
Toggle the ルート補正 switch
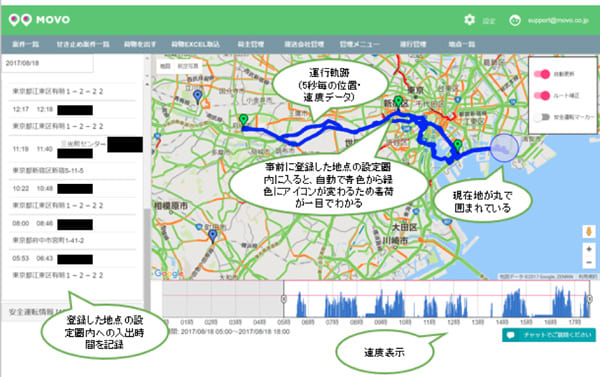click(x=542, y=95)
